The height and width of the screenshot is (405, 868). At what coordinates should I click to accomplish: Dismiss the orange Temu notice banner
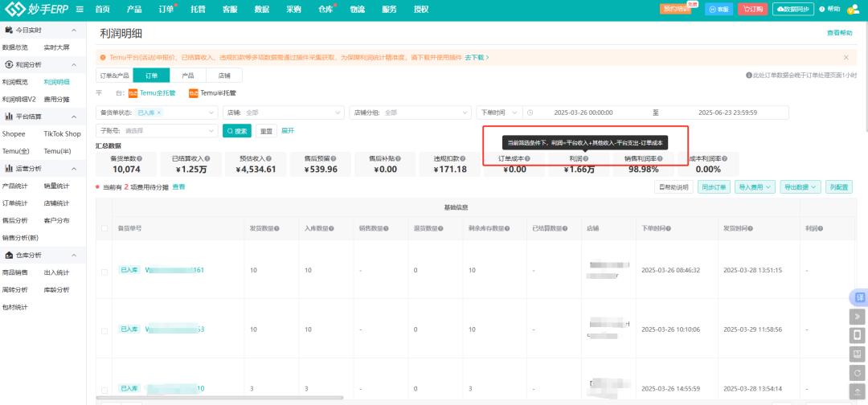point(845,58)
